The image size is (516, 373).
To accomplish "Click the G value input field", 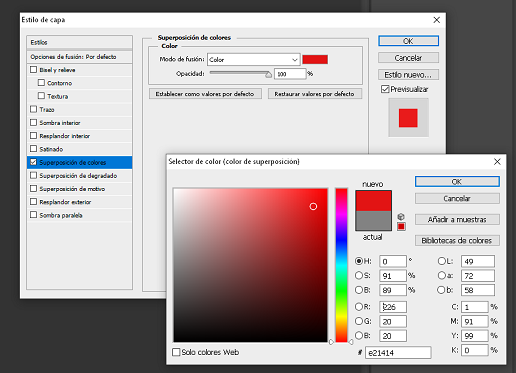I will 393,321.
